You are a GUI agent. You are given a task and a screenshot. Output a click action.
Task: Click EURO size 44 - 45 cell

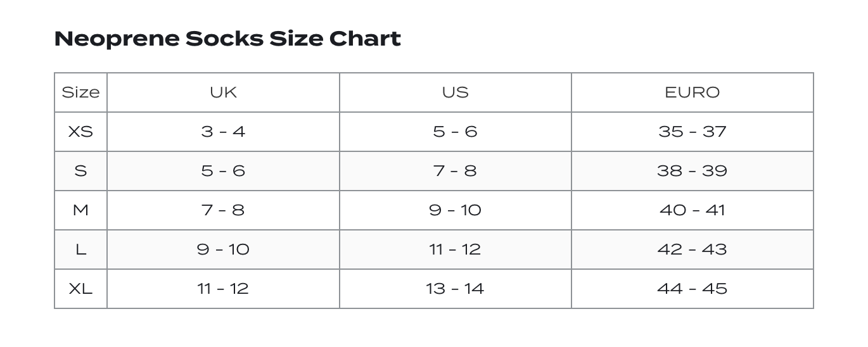[692, 289]
